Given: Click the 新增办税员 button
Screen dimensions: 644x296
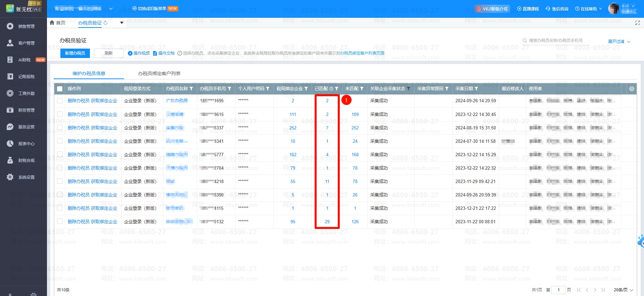Looking at the screenshot, I should (75, 53).
